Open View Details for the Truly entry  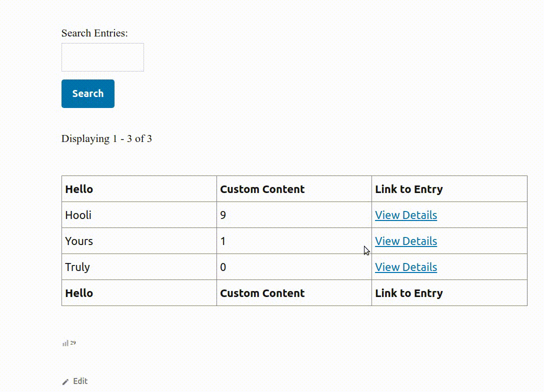pos(406,267)
